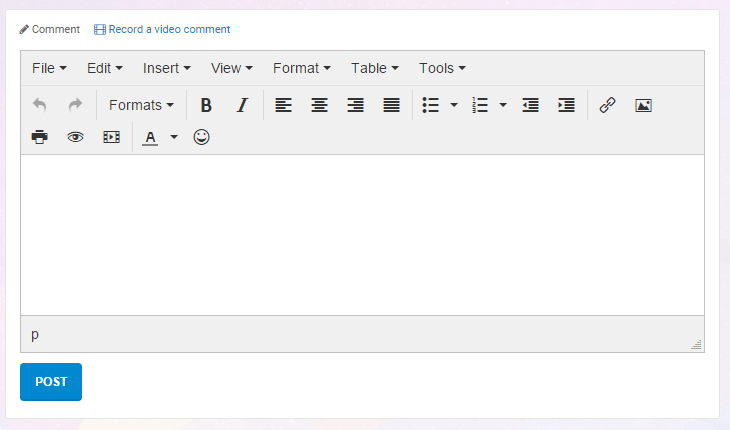730x430 pixels.
Task: Toggle Italic formatting
Action: 242,105
